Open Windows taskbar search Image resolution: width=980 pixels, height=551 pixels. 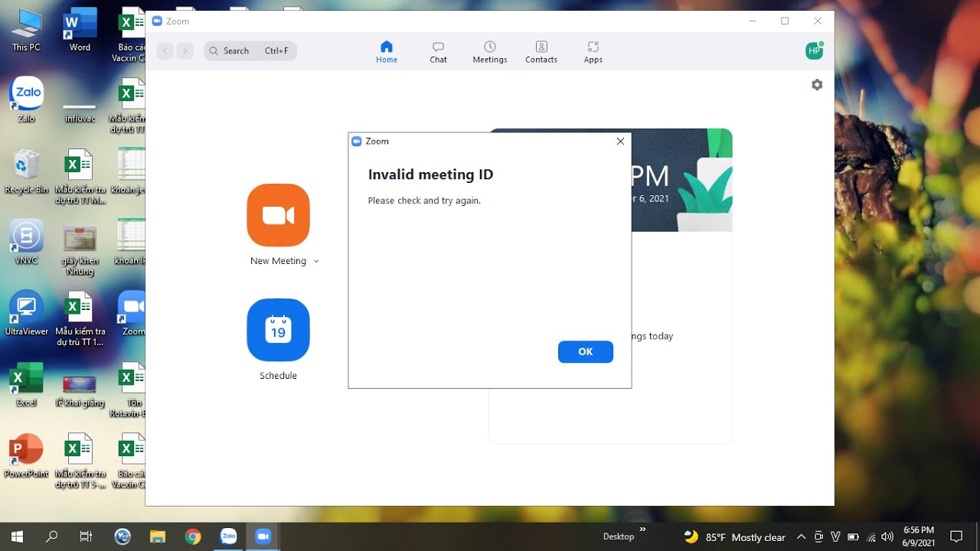point(52,536)
